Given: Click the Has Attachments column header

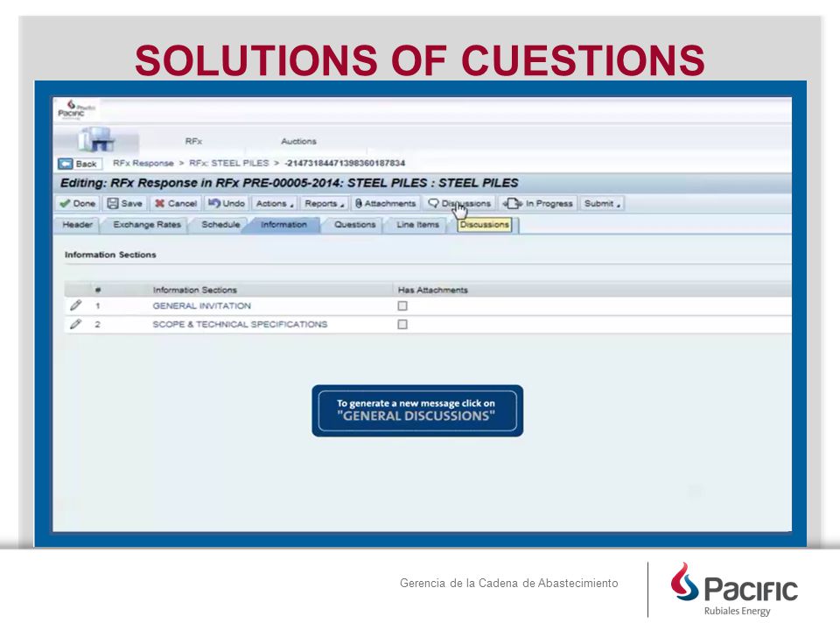Looking at the screenshot, I should (432, 290).
